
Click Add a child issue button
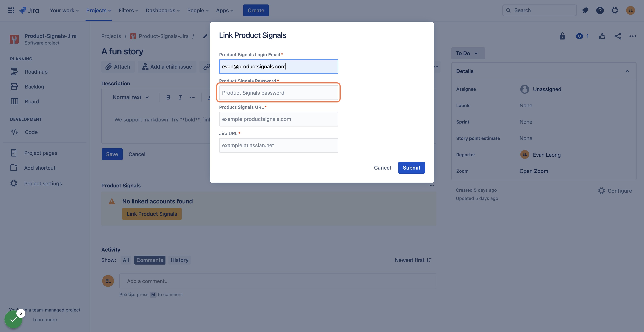pyautogui.click(x=167, y=67)
